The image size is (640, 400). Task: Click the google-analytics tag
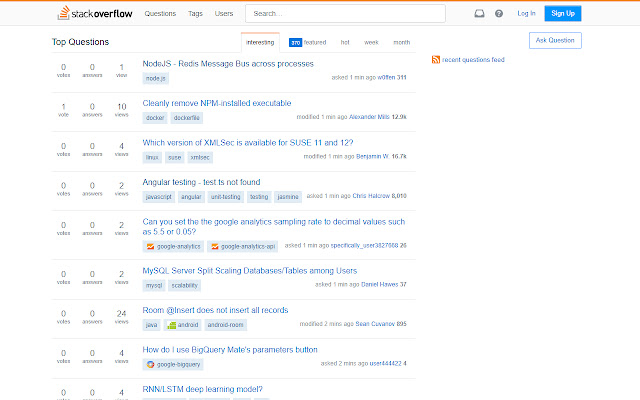[173, 247]
